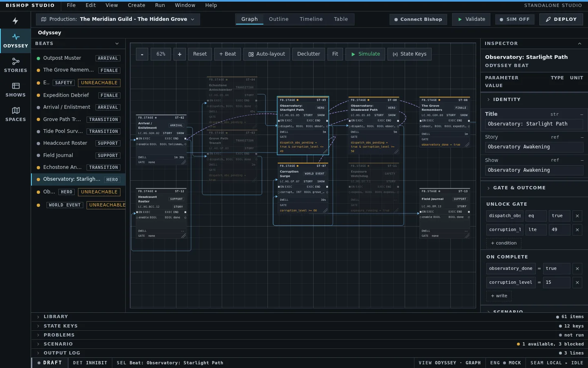
Task: Add a new beat with + Beat
Action: (227, 54)
